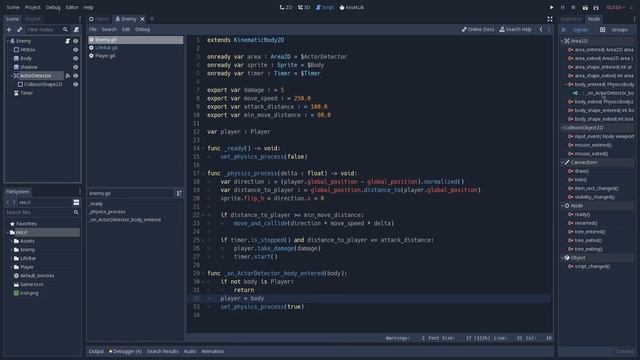Open the script attached to Enemy node
The image size is (640, 360).
tap(68, 41)
